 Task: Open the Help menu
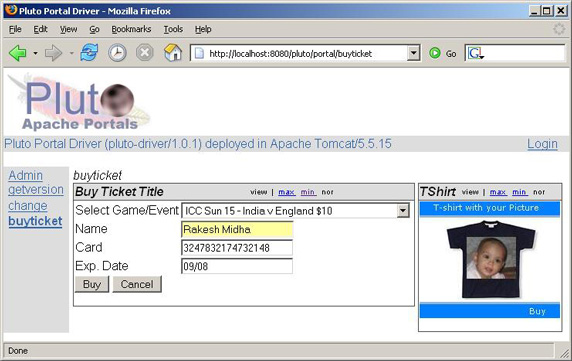[x=203, y=29]
